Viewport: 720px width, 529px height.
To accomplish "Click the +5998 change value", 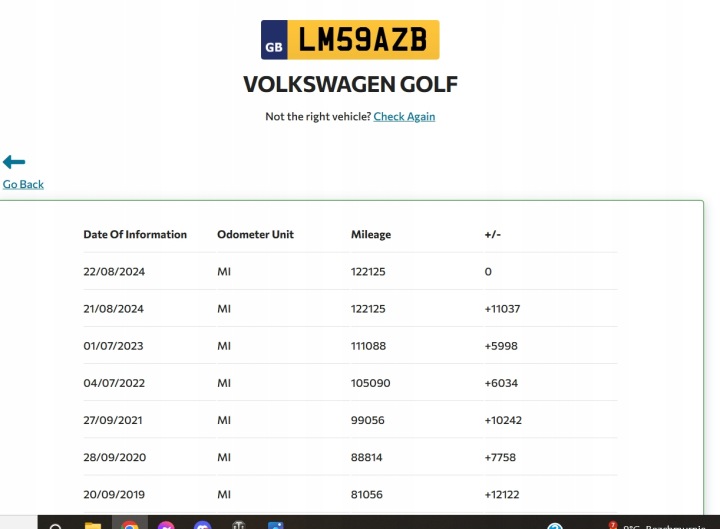I will pyautogui.click(x=501, y=346).
